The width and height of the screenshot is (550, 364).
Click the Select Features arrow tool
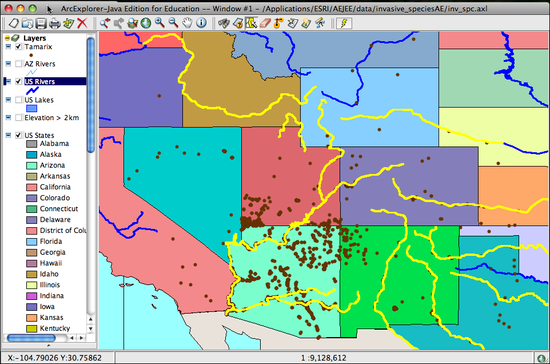251,23
